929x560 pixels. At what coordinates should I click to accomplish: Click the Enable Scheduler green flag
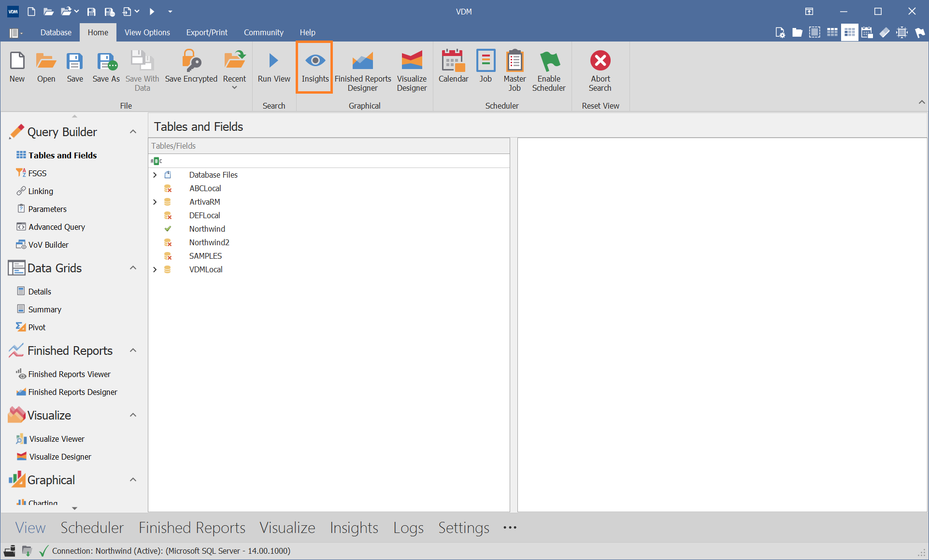(549, 61)
